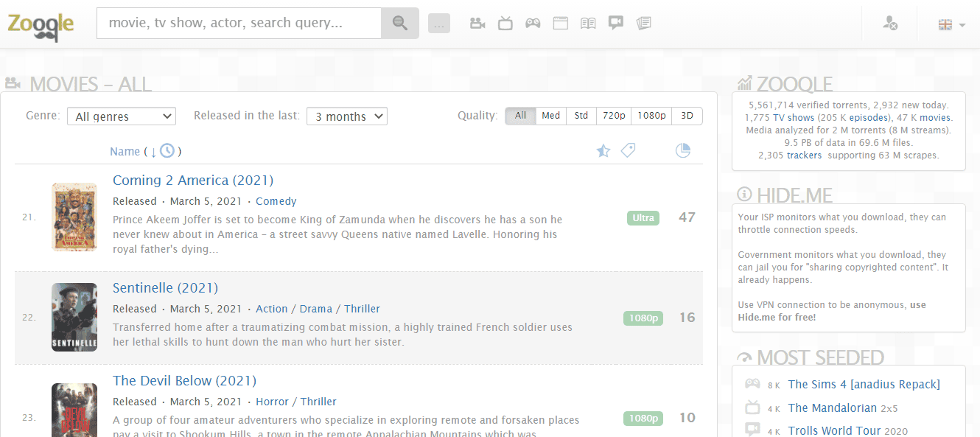This screenshot has width=980, height=437.
Task: Open the All genres dropdown
Action: tap(122, 116)
